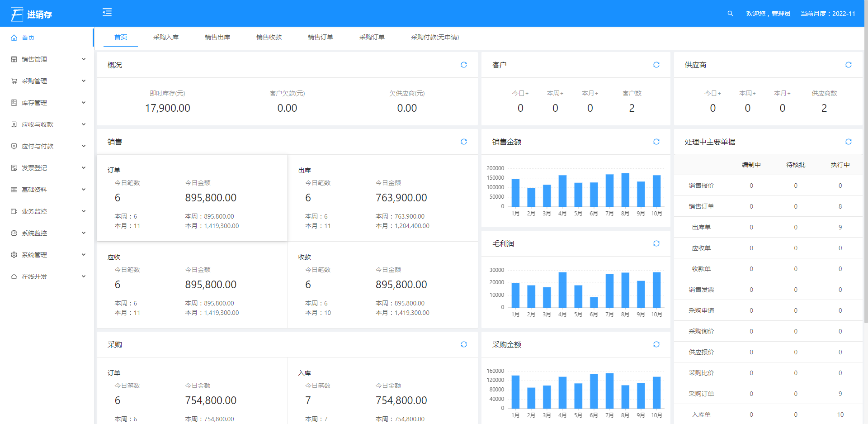The width and height of the screenshot is (868, 424).
Task: Refresh the 概况 overview panel
Action: pyautogui.click(x=463, y=65)
